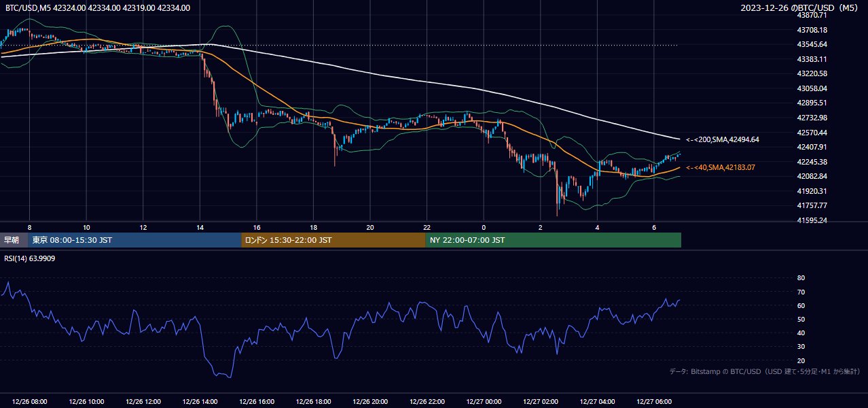Click the bottom time label 12/27 06:00
Image resolution: width=868 pixels, height=408 pixels.
[654, 402]
